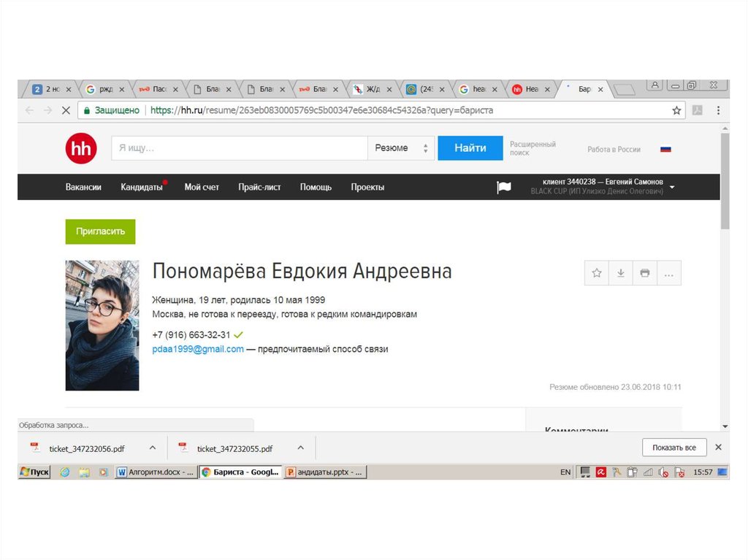Select the Russian flag language icon
Screen dimensions: 748x560
(665, 149)
